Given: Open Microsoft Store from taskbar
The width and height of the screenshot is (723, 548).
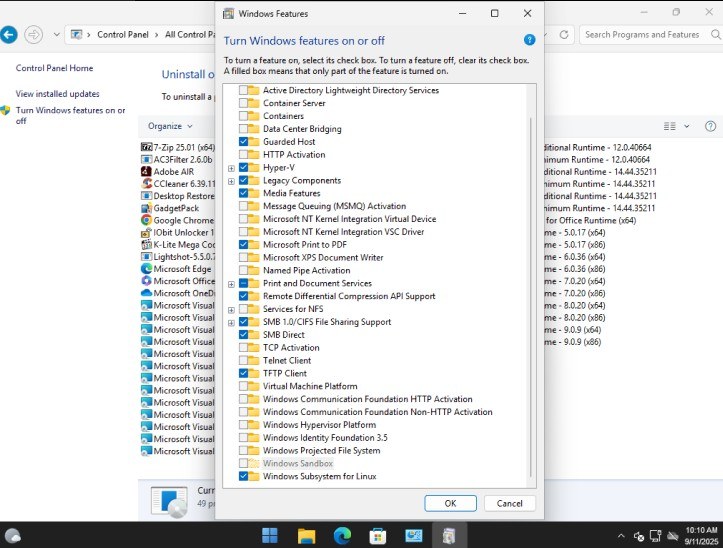Looking at the screenshot, I should 378,536.
